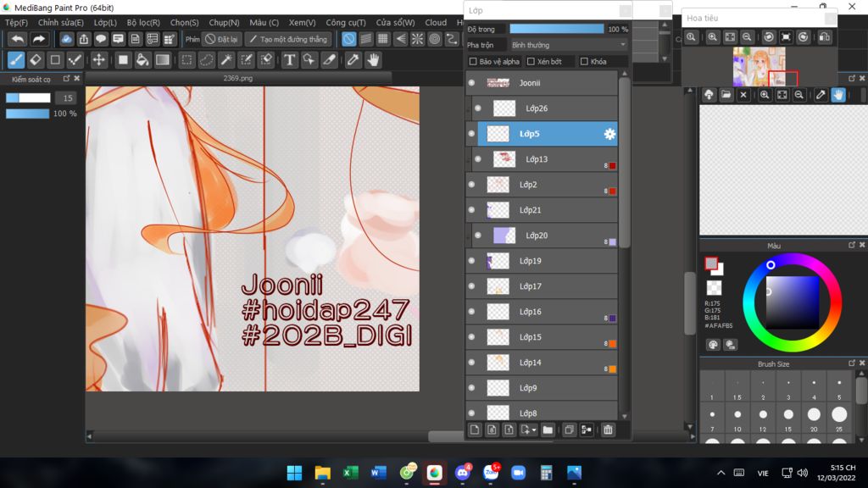Switch to the 2369.png canvas tab

237,78
